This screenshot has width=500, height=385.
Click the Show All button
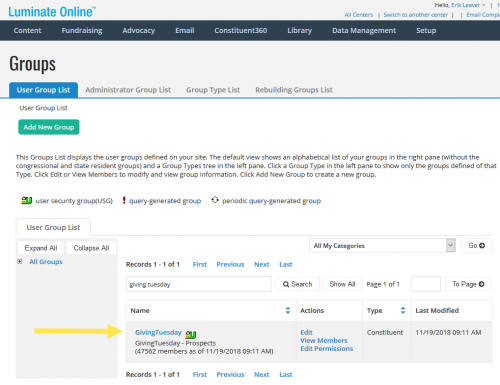(342, 284)
